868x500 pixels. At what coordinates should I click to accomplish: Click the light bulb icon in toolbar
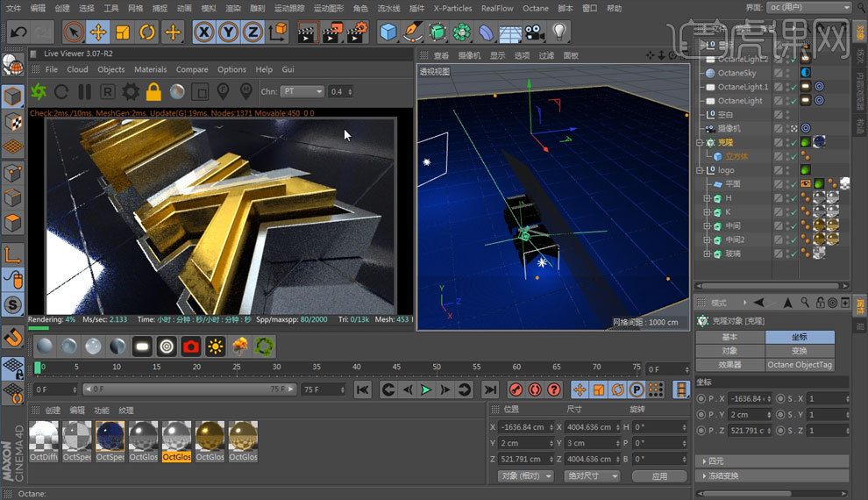point(559,32)
